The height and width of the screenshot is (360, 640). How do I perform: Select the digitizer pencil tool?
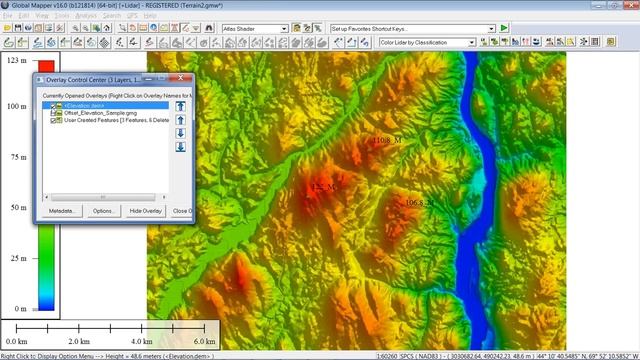click(x=186, y=28)
